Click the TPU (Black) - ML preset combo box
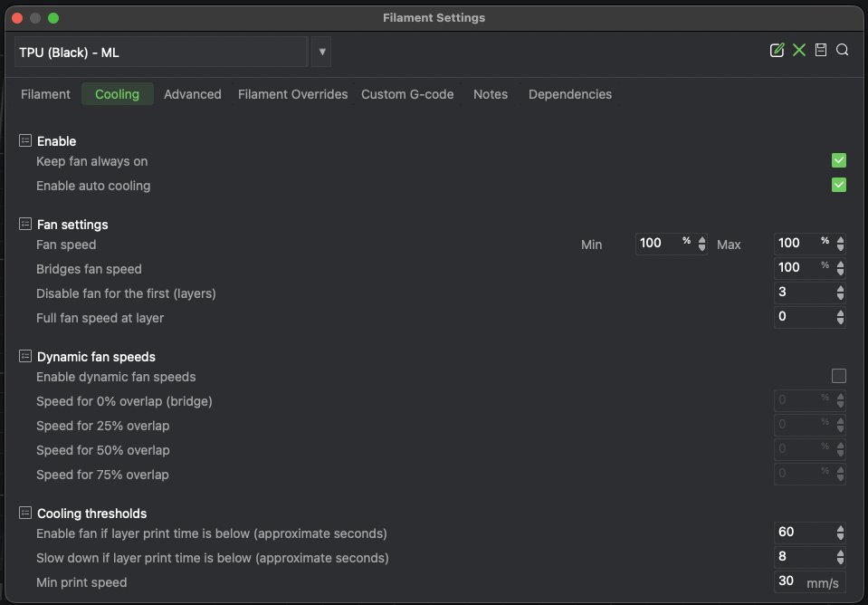The height and width of the screenshot is (605, 868). 161,53
